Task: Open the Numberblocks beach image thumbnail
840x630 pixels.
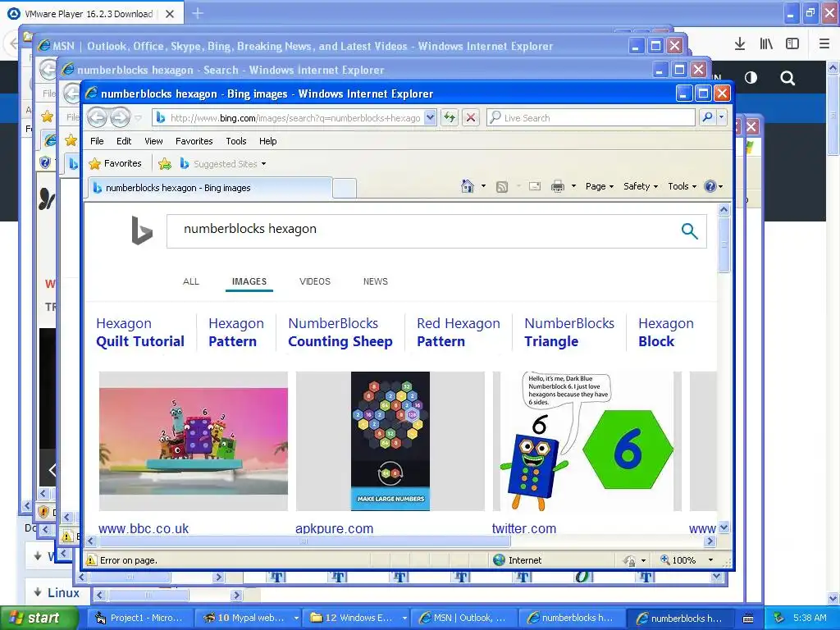Action: [194, 441]
